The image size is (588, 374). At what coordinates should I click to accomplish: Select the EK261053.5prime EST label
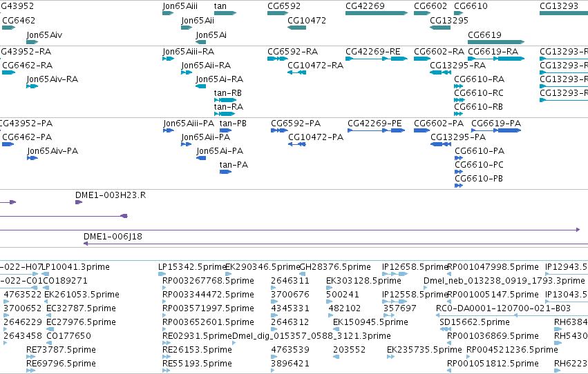click(x=82, y=295)
